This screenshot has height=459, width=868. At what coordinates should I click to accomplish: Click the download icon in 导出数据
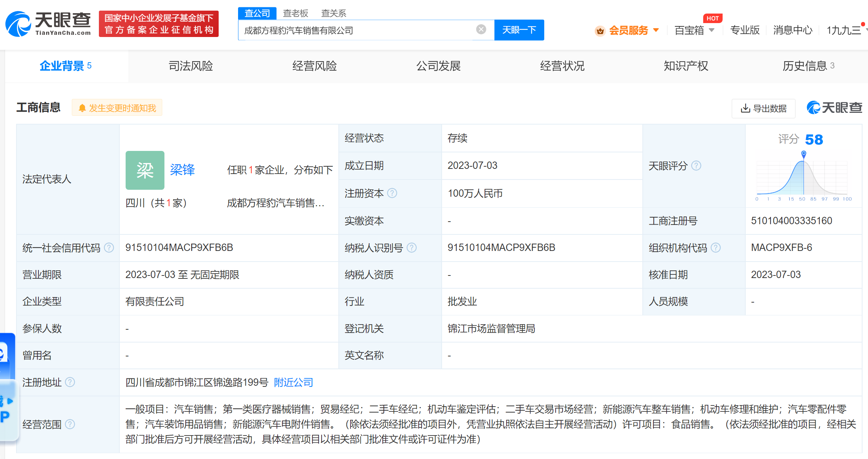click(745, 108)
